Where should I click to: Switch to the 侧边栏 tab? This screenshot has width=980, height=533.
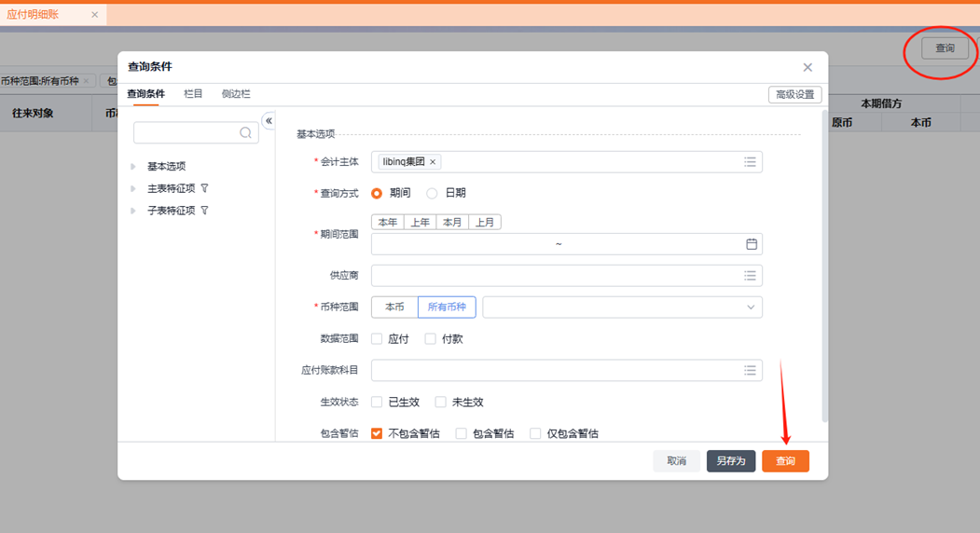pos(236,94)
